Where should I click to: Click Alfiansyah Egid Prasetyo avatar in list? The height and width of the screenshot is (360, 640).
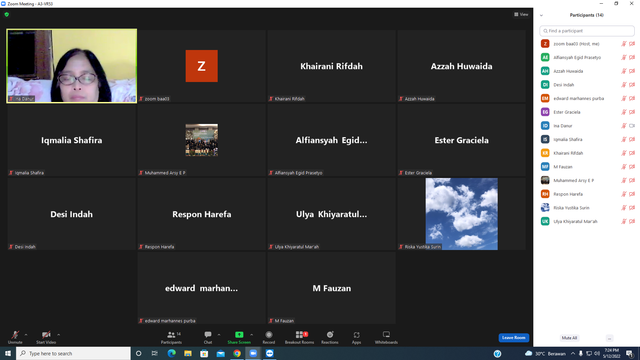(545, 58)
